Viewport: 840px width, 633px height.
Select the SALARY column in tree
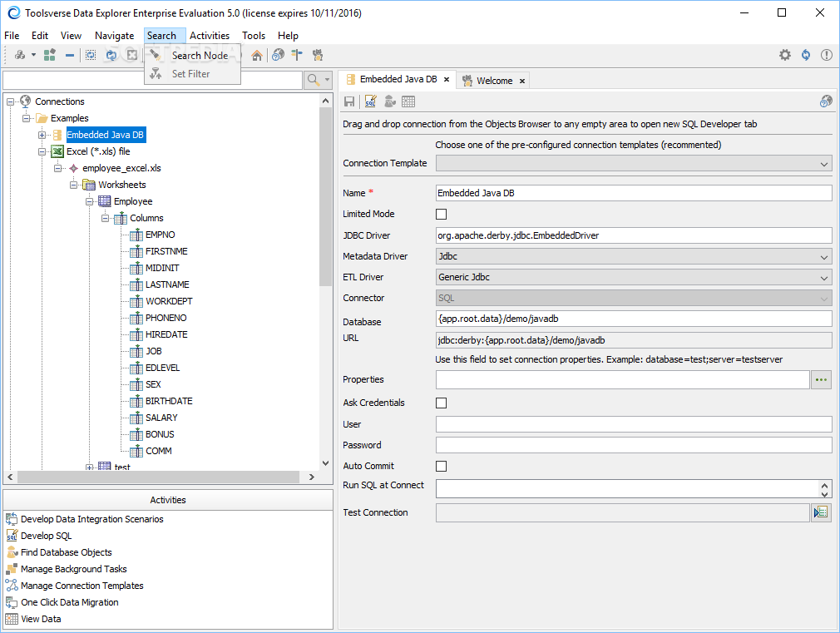pos(161,418)
